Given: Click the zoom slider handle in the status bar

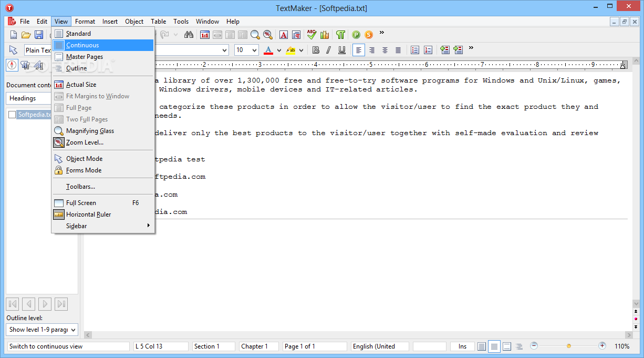Looking at the screenshot, I should coord(568,346).
